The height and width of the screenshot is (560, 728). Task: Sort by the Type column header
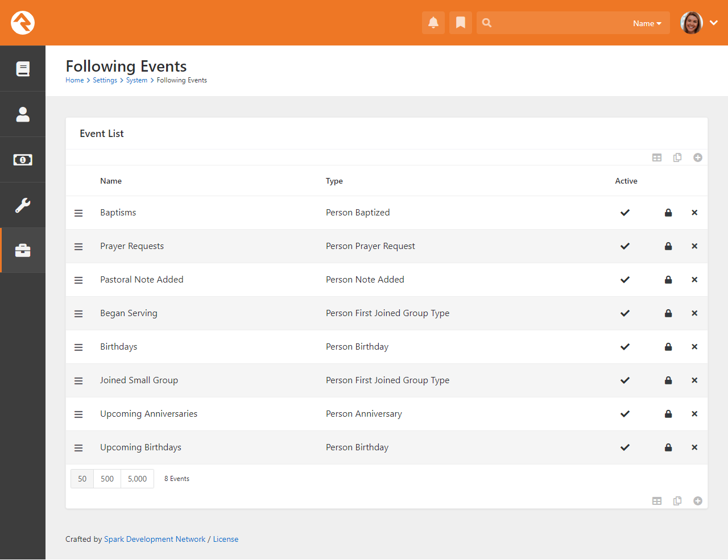[334, 181]
